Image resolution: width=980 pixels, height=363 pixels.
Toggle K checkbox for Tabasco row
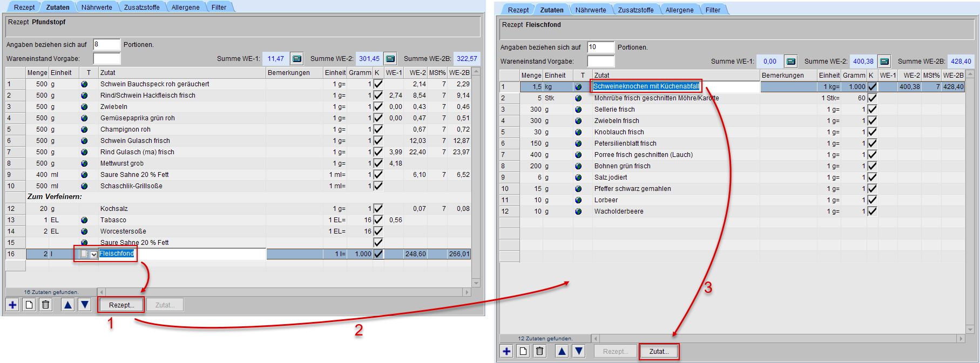(378, 220)
